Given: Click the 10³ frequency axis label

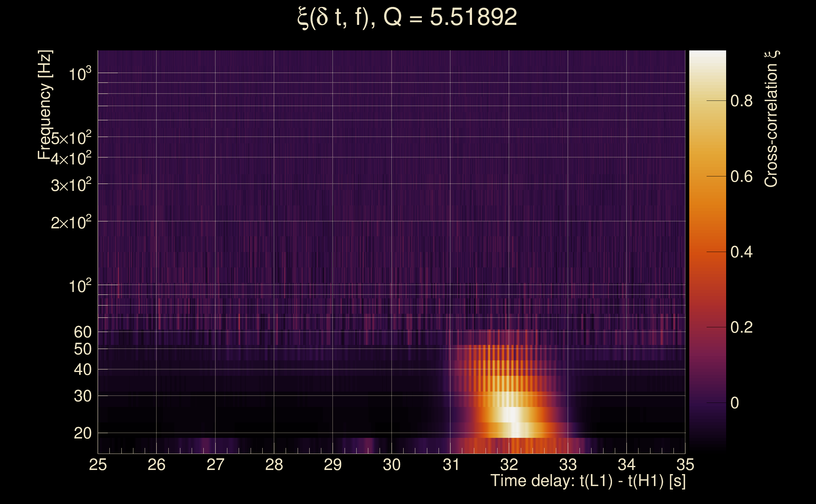Looking at the screenshot, I should (x=80, y=74).
